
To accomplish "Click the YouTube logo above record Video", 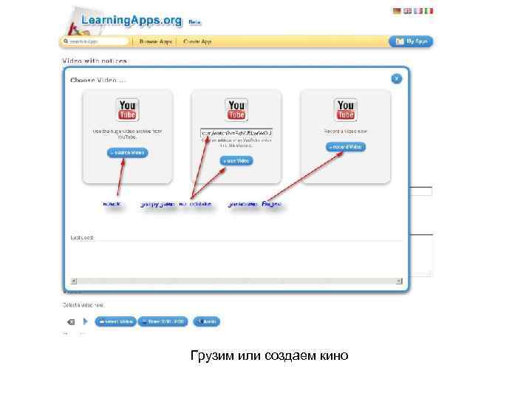I will coord(345,109).
